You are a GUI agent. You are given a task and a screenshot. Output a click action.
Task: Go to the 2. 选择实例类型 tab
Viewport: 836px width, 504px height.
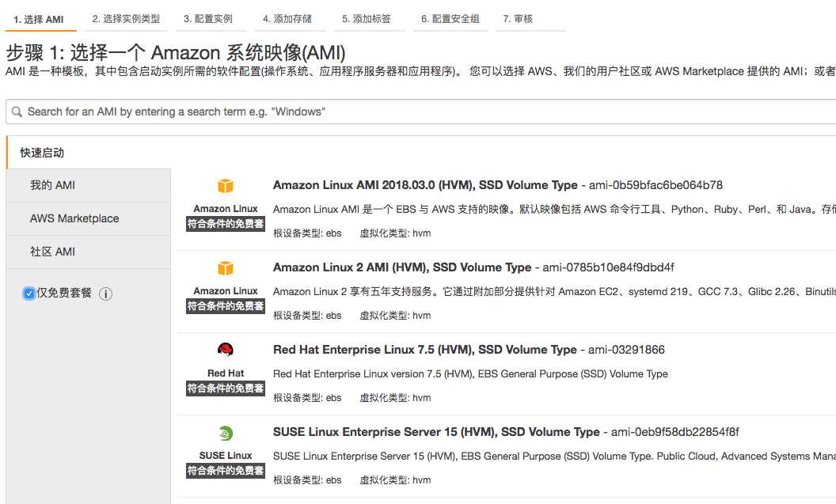click(x=126, y=19)
